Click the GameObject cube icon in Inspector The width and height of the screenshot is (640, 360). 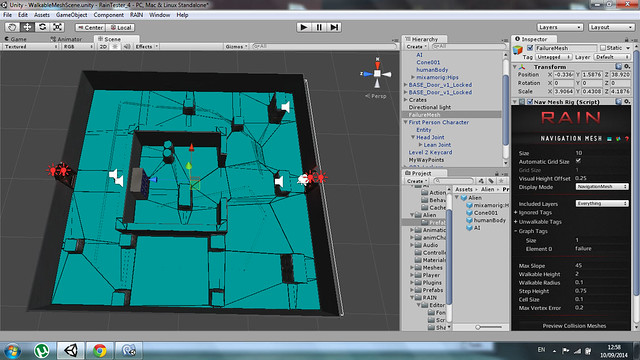pos(518,49)
